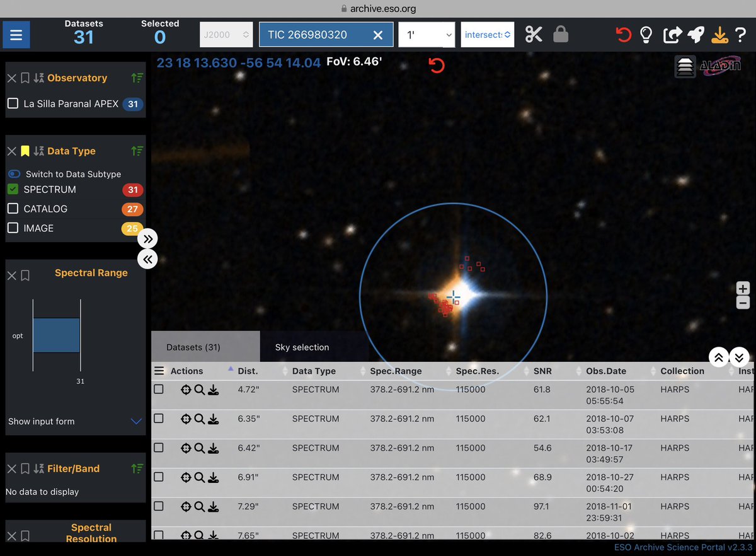Open the intersects search mode dropdown
Screen dimensions: 756x556
488,35
